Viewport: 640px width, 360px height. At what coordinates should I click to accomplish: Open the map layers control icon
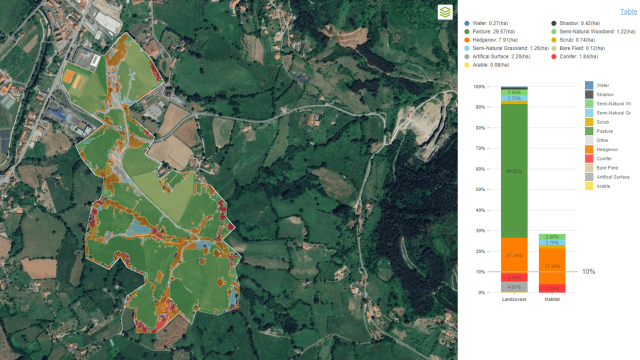[x=445, y=12]
